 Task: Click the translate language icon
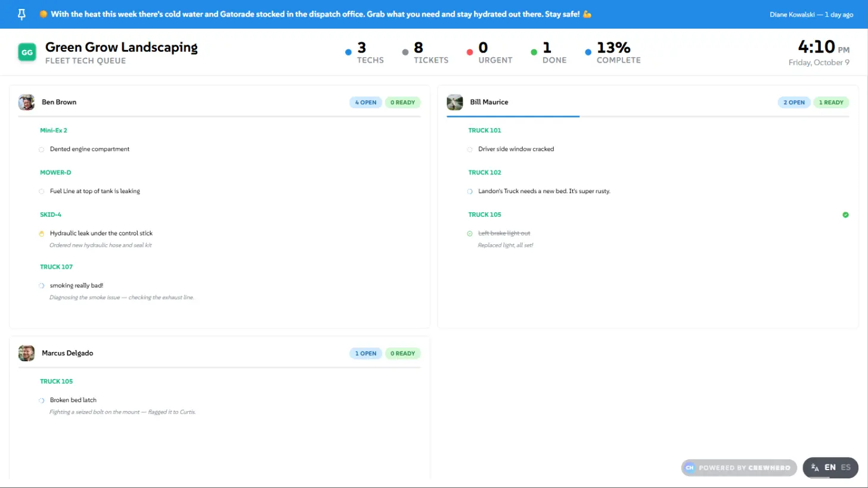pyautogui.click(x=814, y=468)
